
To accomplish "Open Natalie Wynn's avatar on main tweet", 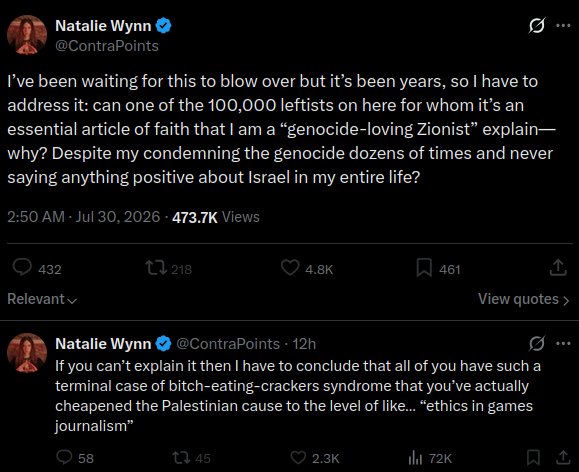I will [27, 35].
